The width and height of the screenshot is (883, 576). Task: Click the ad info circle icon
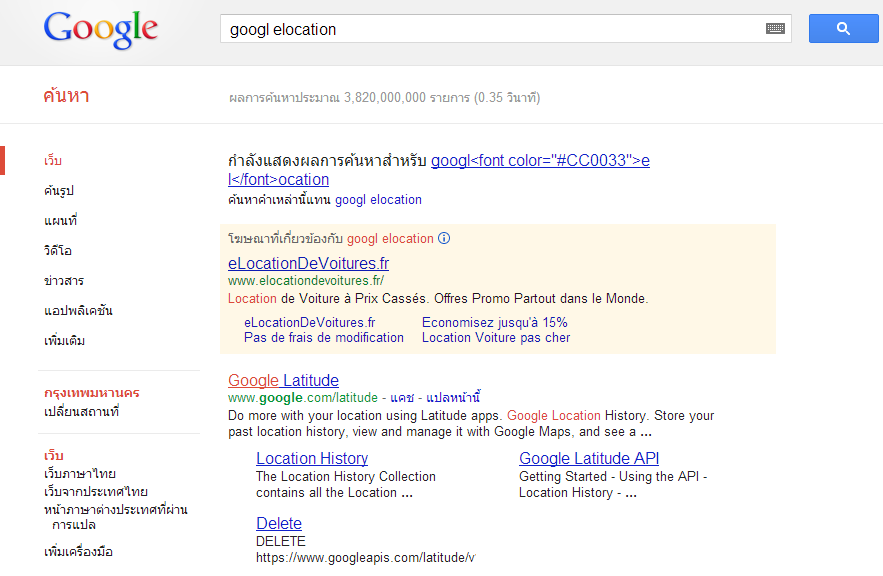[x=444, y=239]
